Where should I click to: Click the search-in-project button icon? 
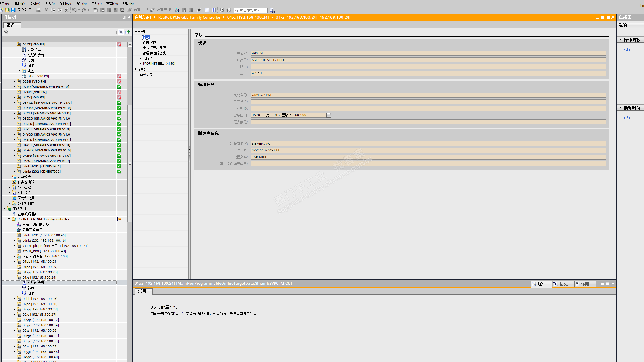point(273,10)
